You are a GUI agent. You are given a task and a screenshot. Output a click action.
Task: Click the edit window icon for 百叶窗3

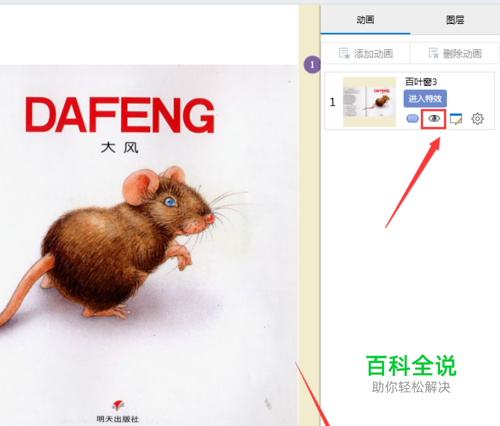[456, 119]
